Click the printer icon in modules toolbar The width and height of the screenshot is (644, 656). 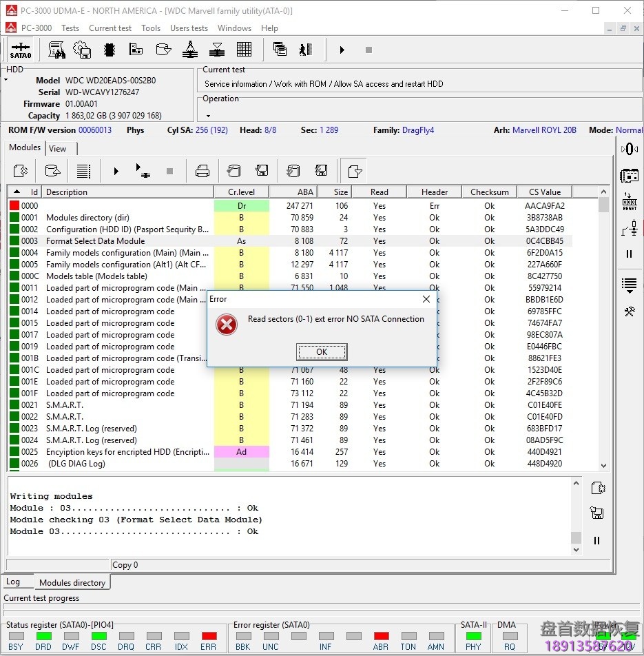click(202, 171)
